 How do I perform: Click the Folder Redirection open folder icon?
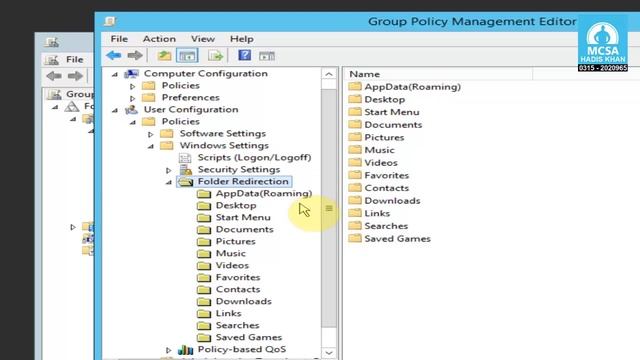[x=186, y=182]
